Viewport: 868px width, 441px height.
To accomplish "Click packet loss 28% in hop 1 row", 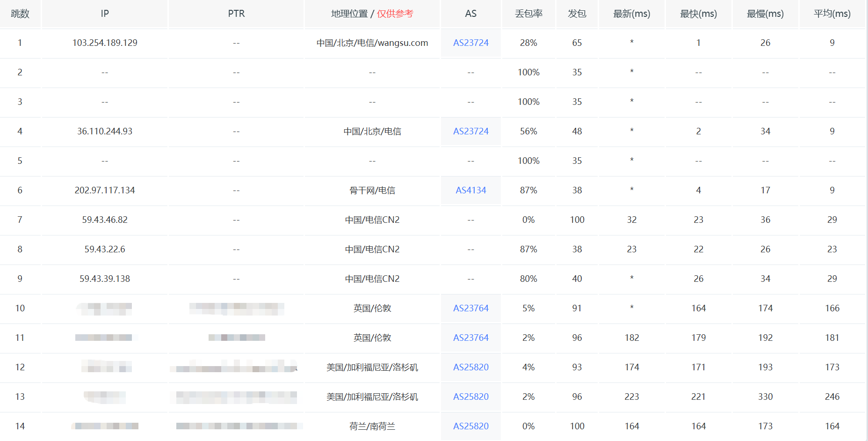I will (x=528, y=43).
